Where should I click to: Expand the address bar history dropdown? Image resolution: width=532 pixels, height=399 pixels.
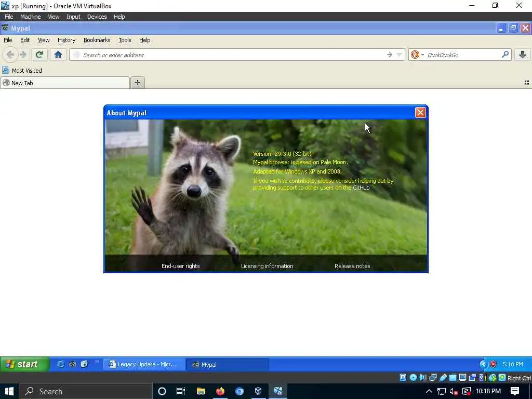[400, 55]
